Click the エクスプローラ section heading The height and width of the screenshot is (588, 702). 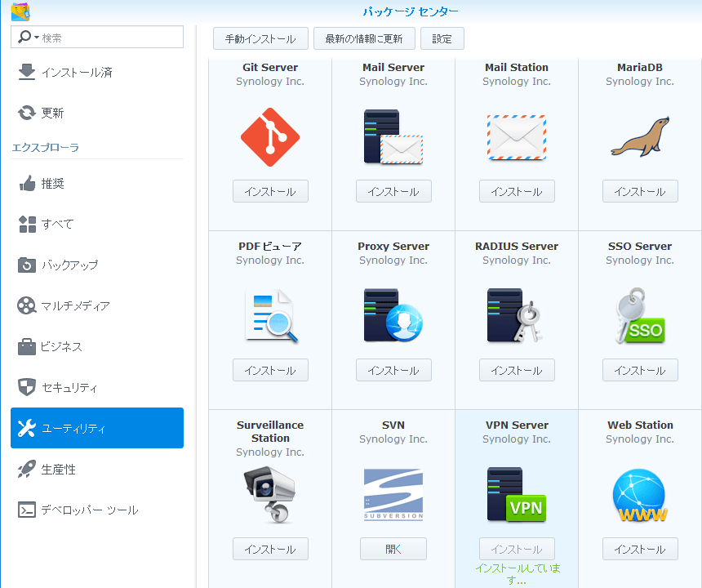[x=46, y=147]
